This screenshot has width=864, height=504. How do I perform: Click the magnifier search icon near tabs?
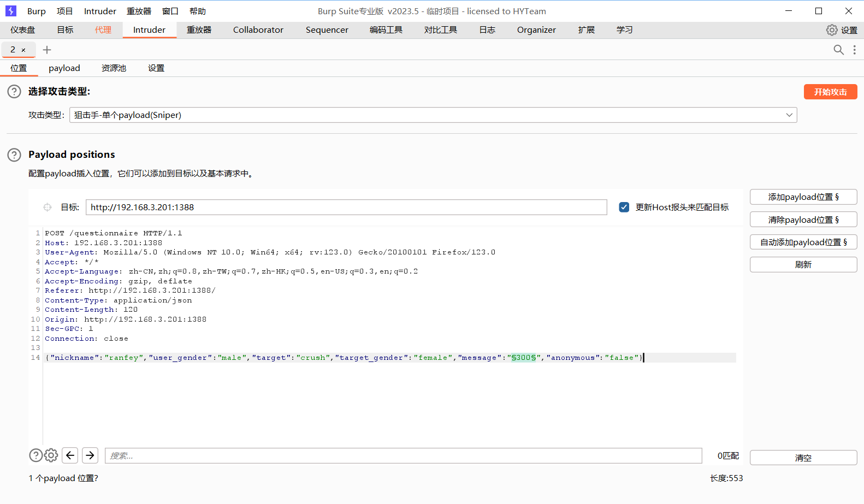tap(838, 50)
